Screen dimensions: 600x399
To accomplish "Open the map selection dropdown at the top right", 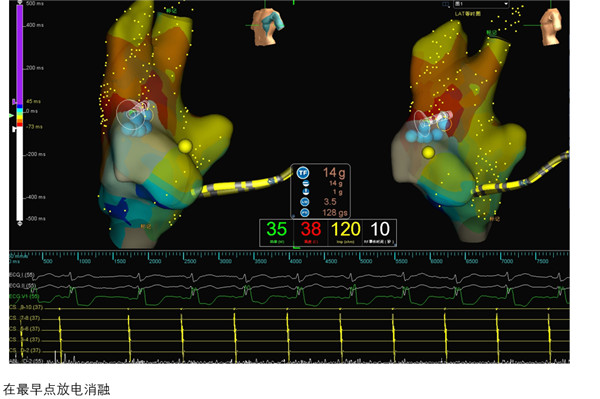I will point(481,4).
